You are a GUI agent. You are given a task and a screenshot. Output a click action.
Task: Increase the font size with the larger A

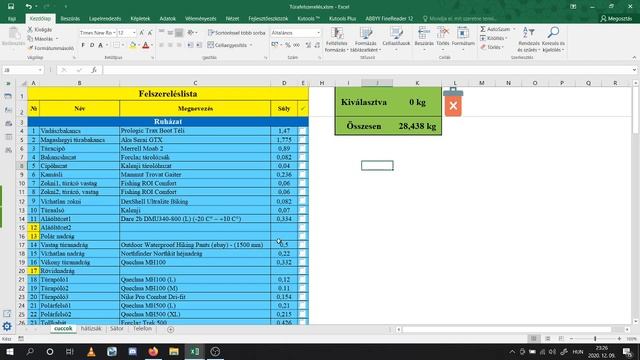[x=141, y=33]
